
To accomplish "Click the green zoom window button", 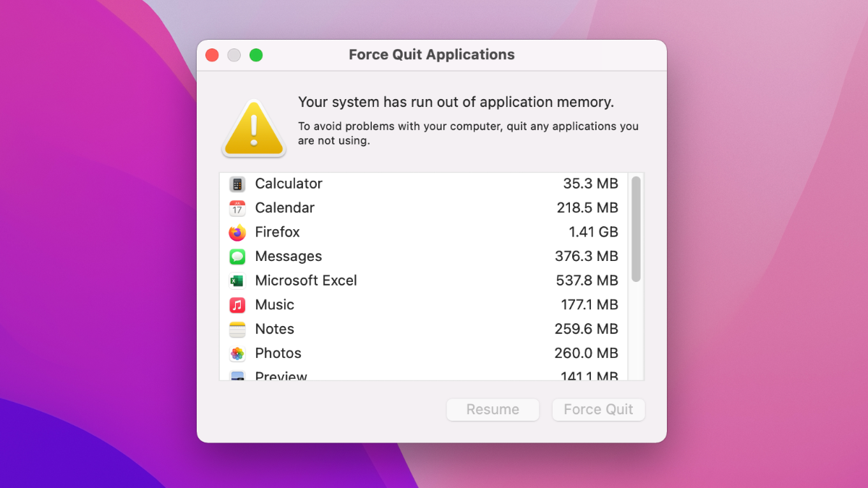I will click(256, 55).
